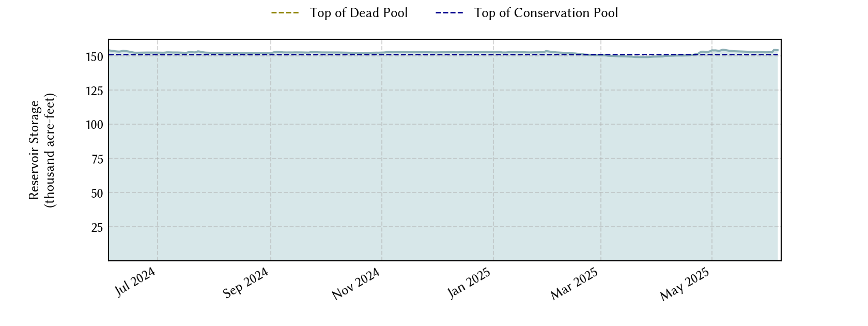Click the "Sep 2024" x-axis label
868x326 pixels.
click(x=246, y=283)
